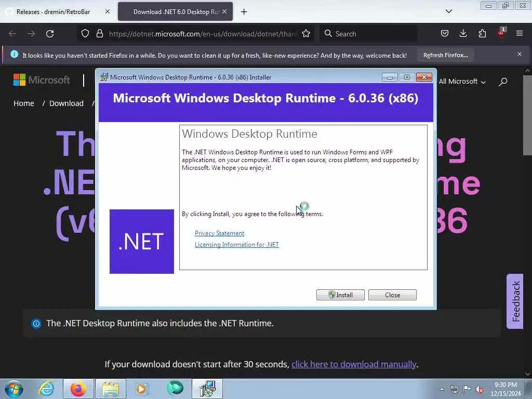Show hidden system tray icons
This screenshot has height=399, width=532.
pos(442,389)
